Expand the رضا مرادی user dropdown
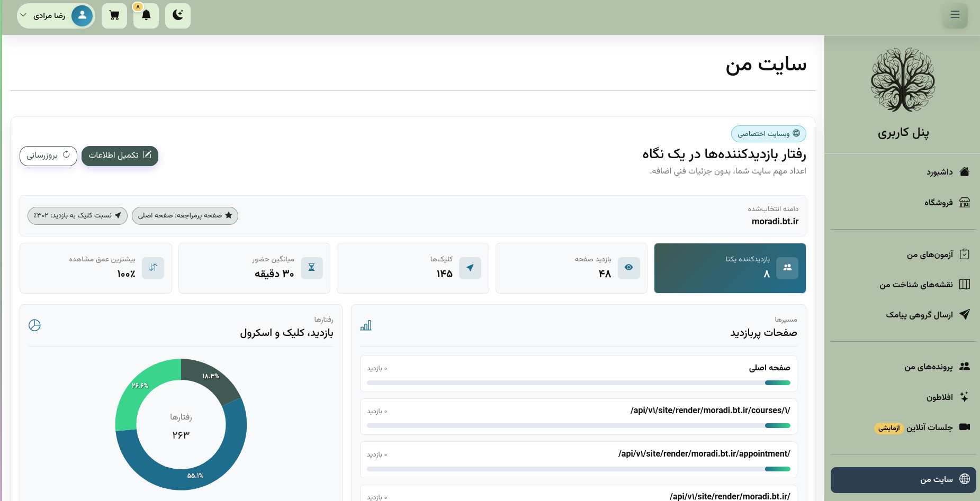 (x=56, y=15)
